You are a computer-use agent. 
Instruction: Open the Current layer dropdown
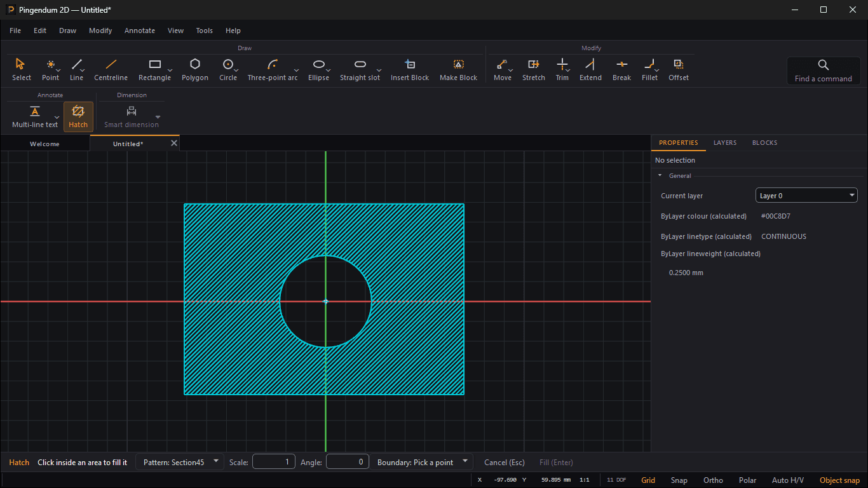(x=806, y=196)
